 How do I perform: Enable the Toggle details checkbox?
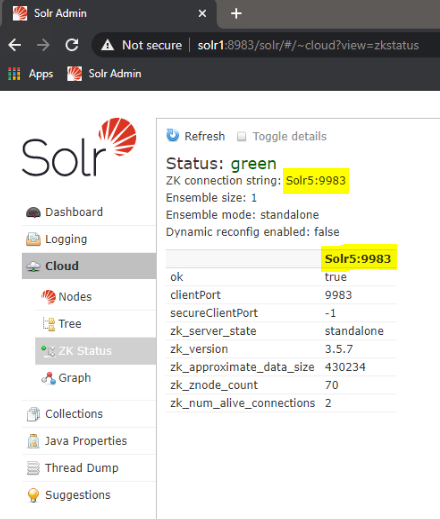tap(241, 137)
